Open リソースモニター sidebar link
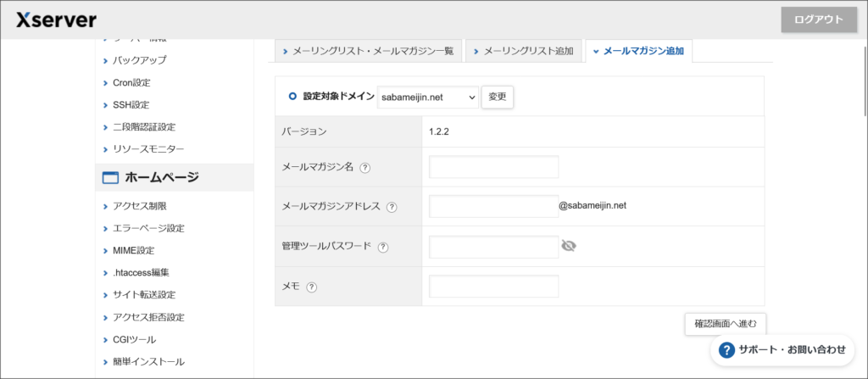The height and width of the screenshot is (379, 868). [x=148, y=149]
